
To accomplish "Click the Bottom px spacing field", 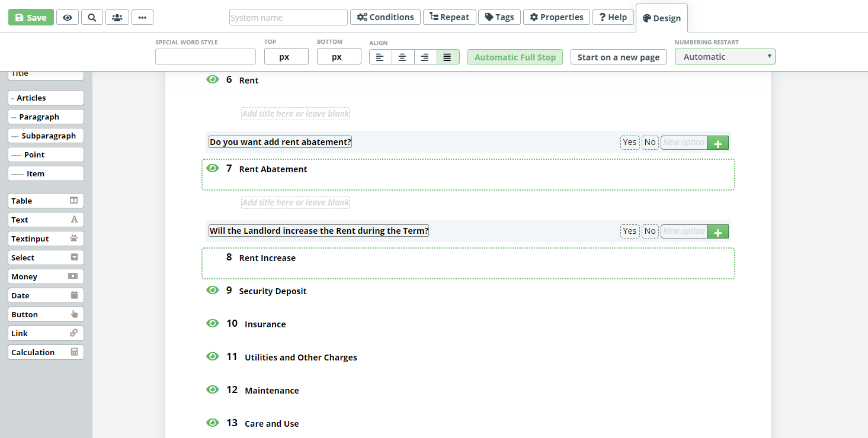I will point(339,57).
